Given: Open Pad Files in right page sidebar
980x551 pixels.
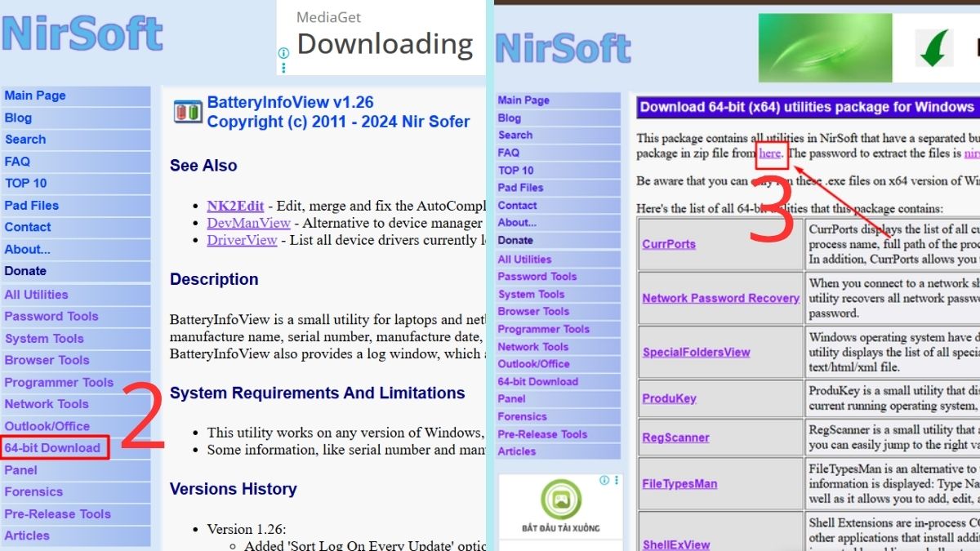Looking at the screenshot, I should (521, 188).
